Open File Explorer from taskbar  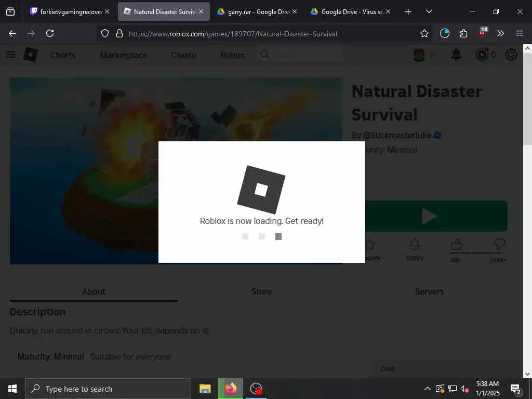pos(205,389)
